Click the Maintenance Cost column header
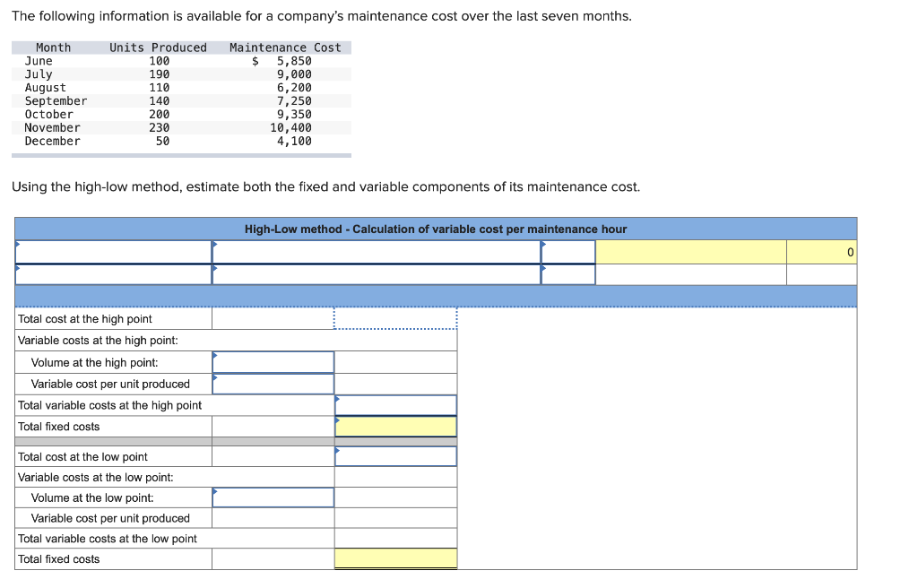This screenshot has width=918, height=588. 285,48
